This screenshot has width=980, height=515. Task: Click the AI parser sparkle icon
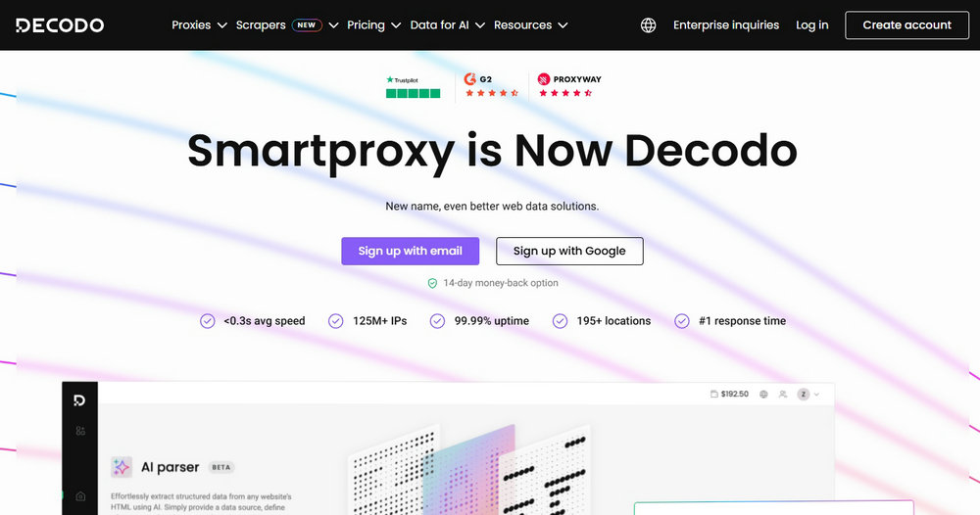coord(122,467)
